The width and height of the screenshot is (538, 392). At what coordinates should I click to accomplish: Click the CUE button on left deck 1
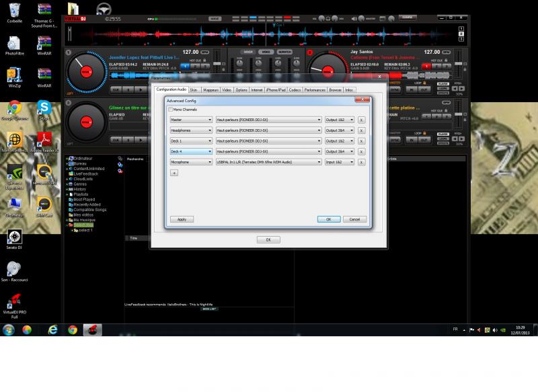pos(116,90)
